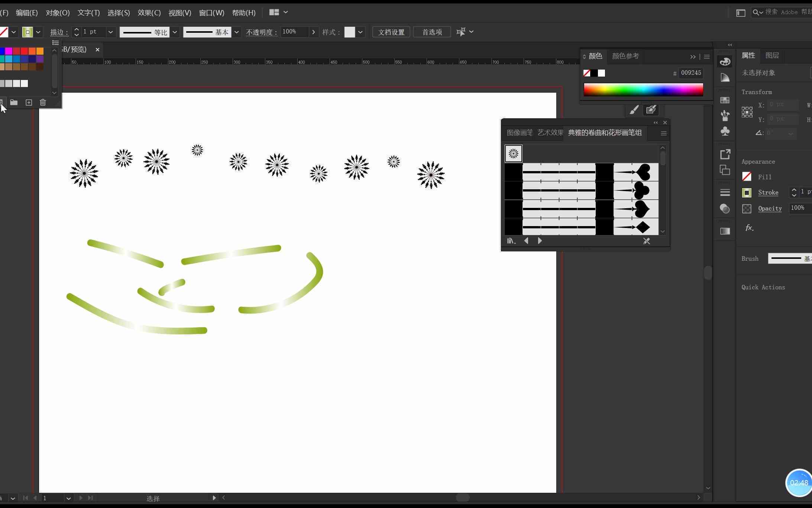
Task: Click the Opacity checker icon in Appearance
Action: coord(747,209)
